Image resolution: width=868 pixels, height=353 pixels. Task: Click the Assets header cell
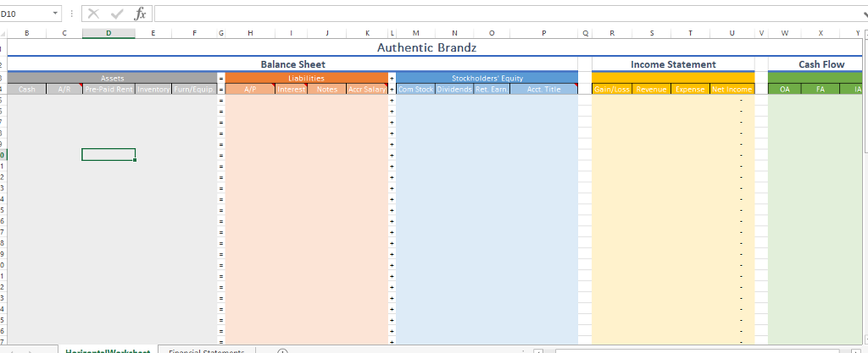(113, 78)
